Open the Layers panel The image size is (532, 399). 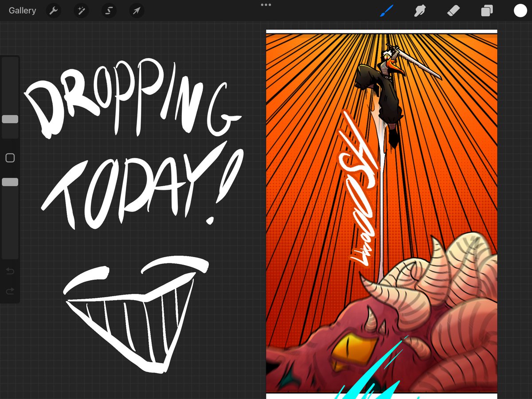click(487, 11)
